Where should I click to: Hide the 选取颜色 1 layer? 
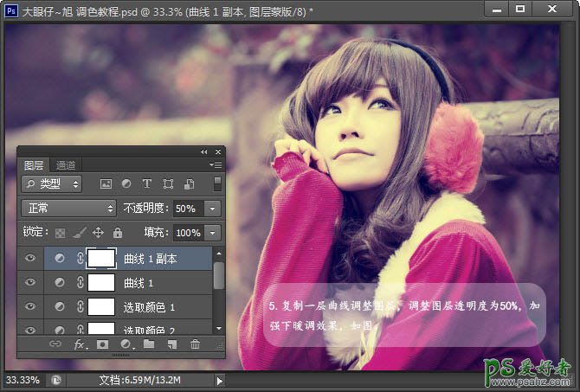[30, 306]
